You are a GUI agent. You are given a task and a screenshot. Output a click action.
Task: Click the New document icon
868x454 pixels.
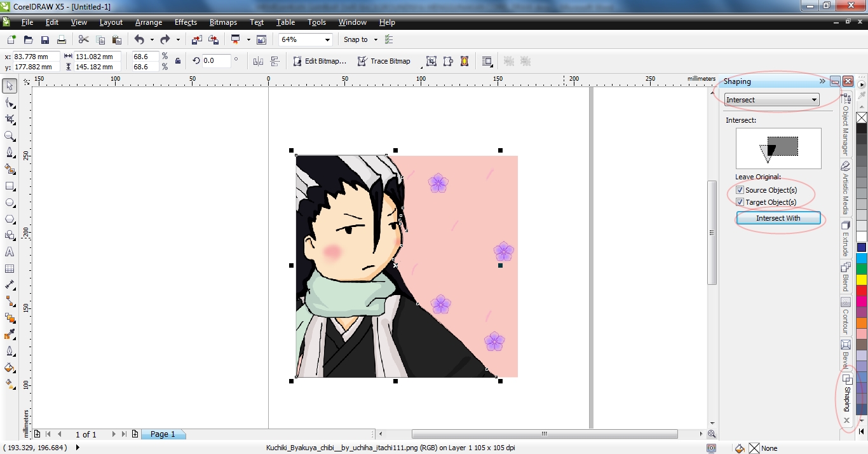tap(11, 39)
